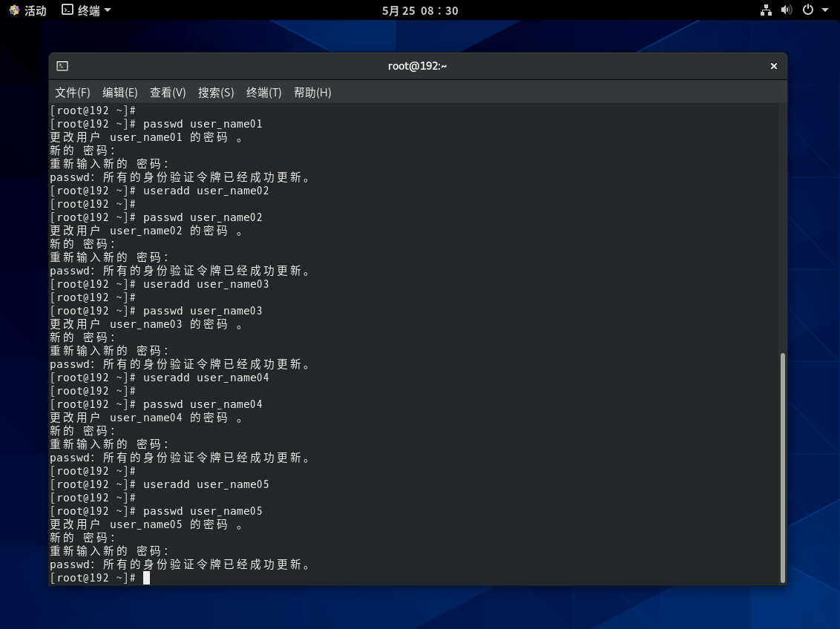Screen dimensions: 840x629
Task: Open the 文件(F) menu
Action: (73, 92)
